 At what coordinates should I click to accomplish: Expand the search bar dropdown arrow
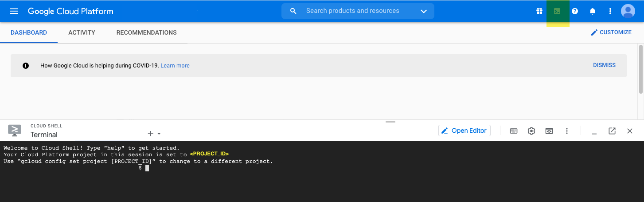pos(424,11)
